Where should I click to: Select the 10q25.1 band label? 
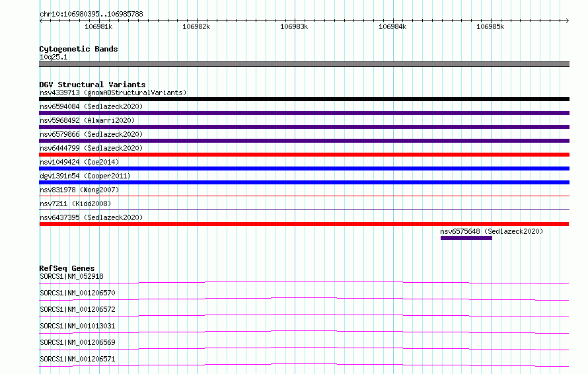(54, 57)
